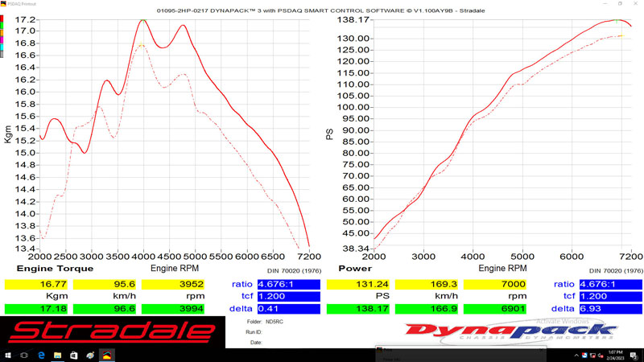Select the orange run color swatch
This screenshot has width=644, height=362.
click(2, 33)
